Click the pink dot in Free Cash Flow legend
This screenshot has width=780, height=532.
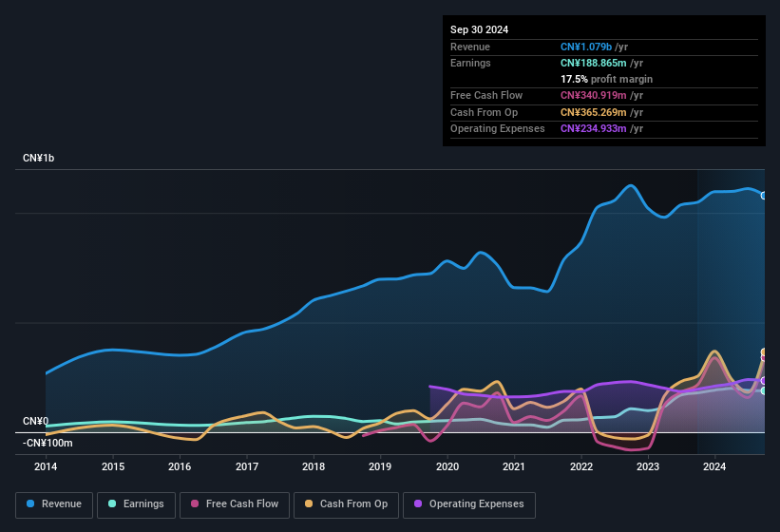click(195, 503)
